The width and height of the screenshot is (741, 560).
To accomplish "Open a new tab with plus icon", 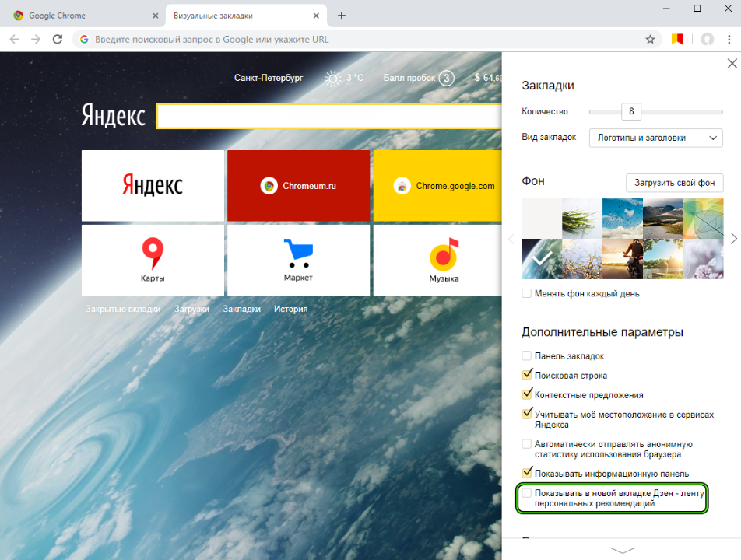I will [342, 16].
